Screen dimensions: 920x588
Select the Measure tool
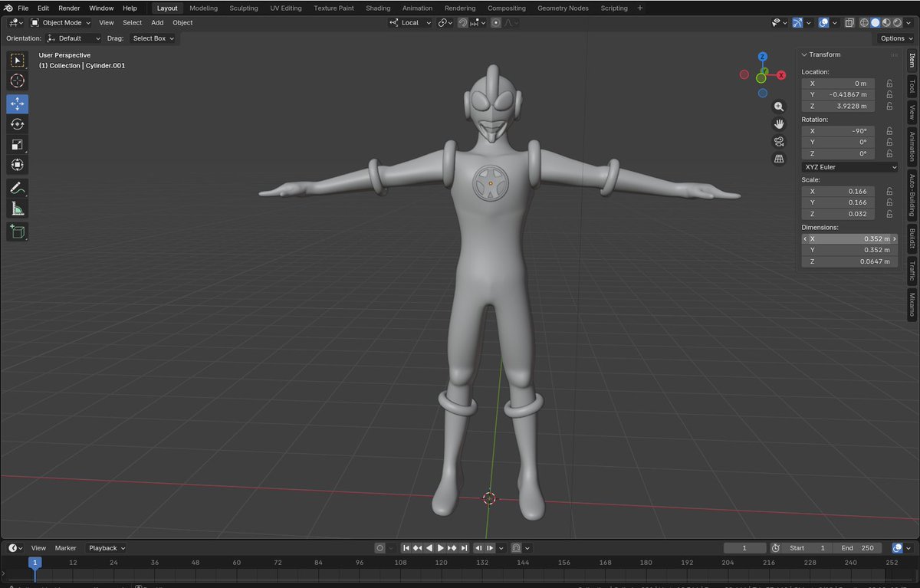point(18,209)
